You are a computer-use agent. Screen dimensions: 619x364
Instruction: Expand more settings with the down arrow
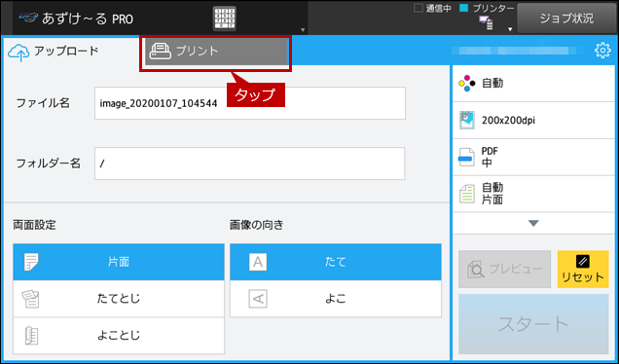click(x=533, y=224)
